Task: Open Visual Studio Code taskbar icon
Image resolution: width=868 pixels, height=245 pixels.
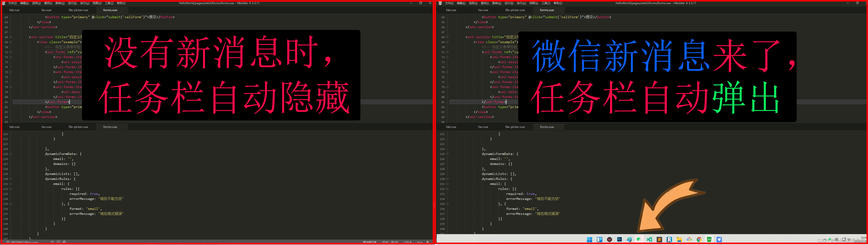Action: coord(649,240)
